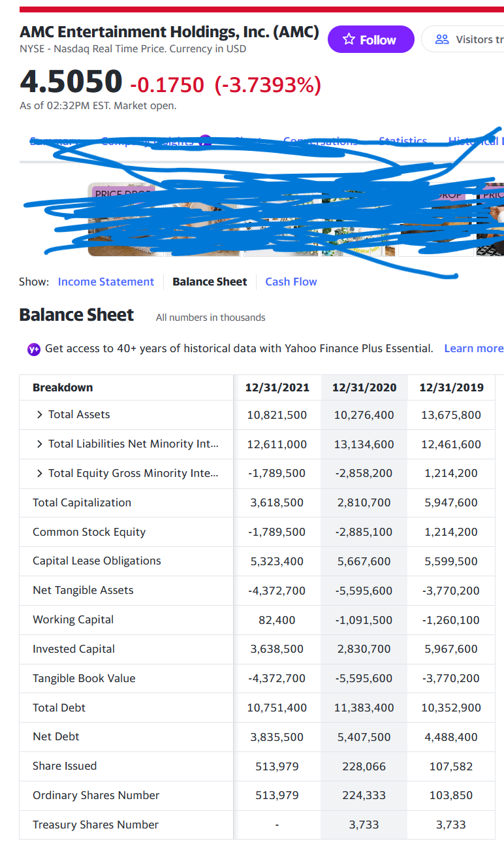The width and height of the screenshot is (504, 852).
Task: Click the Learn more link
Action: [x=473, y=348]
